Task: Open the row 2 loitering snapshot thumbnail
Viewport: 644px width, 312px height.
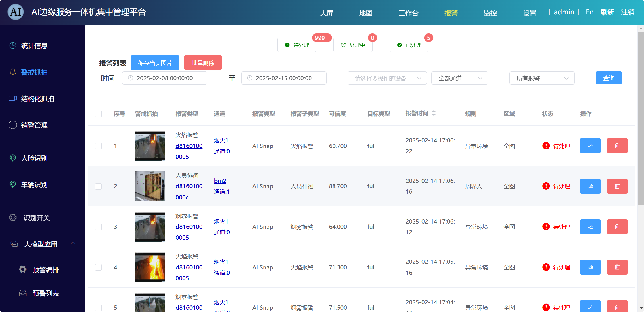Action: (x=150, y=186)
